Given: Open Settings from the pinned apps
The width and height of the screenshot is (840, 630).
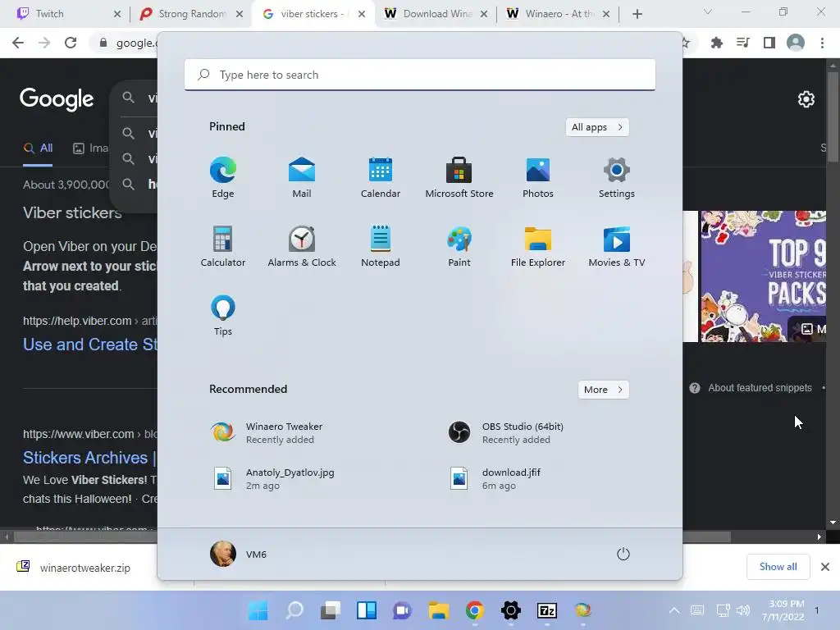Looking at the screenshot, I should [x=617, y=177].
